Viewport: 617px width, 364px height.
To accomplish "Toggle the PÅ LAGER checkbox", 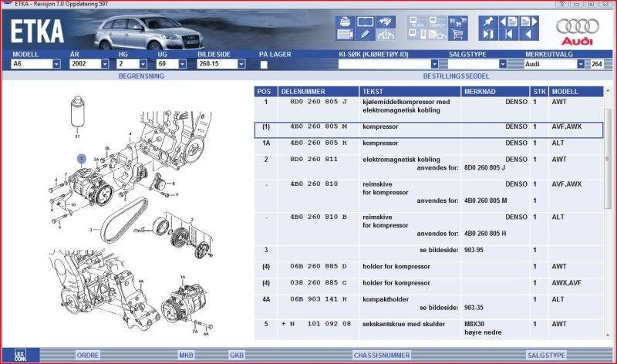I will coord(264,64).
